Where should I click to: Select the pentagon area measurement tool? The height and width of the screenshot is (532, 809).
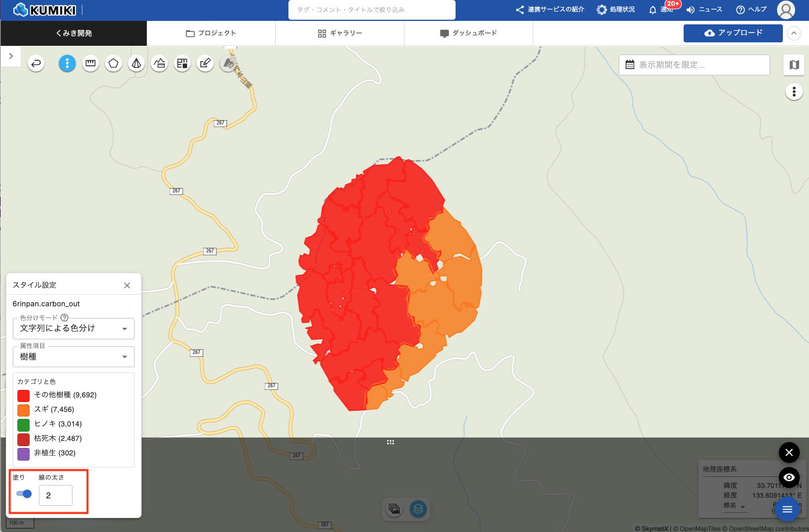pos(113,63)
